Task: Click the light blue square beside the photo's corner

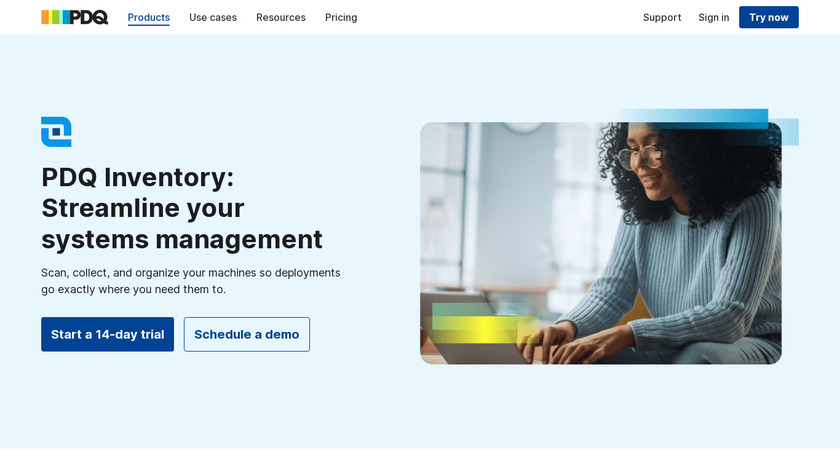Action: tap(790, 132)
